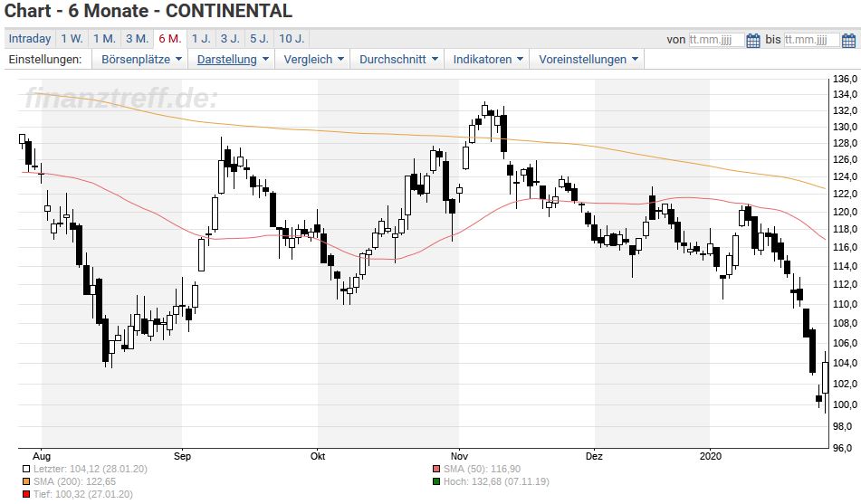The height and width of the screenshot is (504, 861).
Task: Click the SMA (200) orange legend swatch
Action: pyautogui.click(x=26, y=482)
